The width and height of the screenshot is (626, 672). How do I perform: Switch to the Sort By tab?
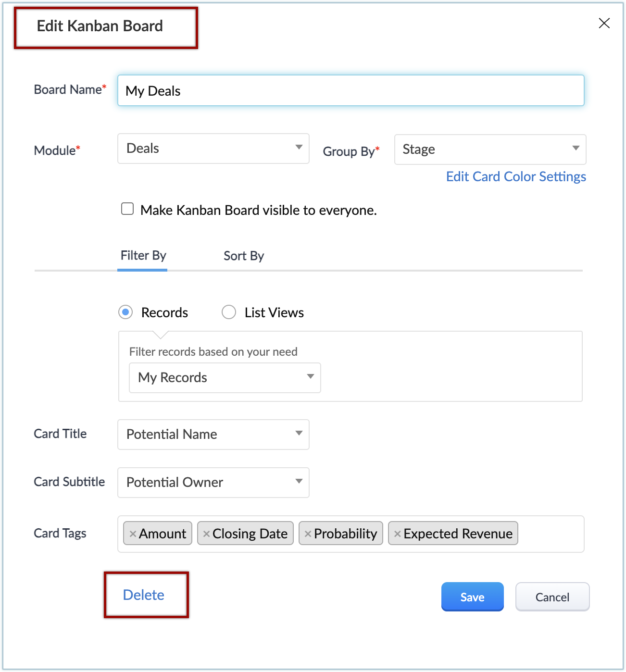coord(244,256)
